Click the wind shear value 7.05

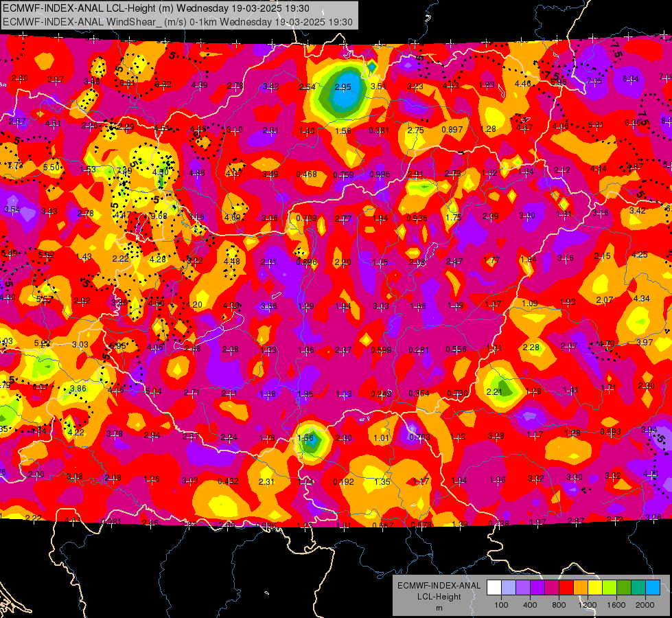coord(594,80)
